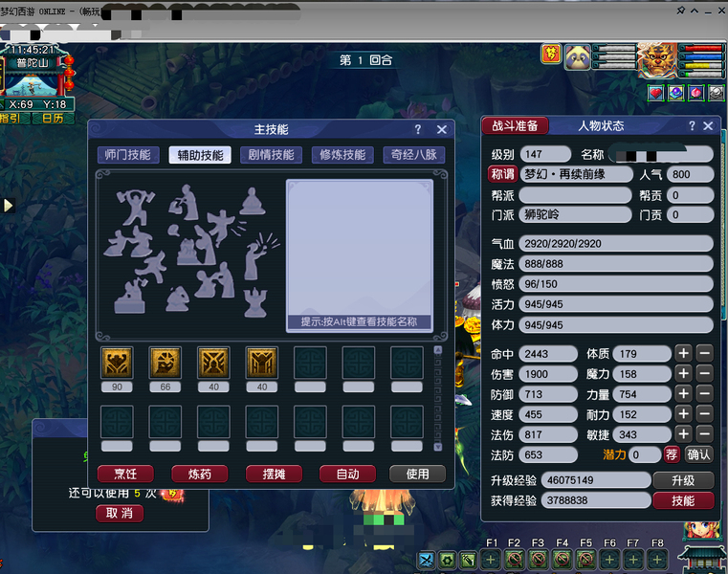This screenshot has height=574, width=728.
Task: Click the green feather item icon in bottom bar
Action: pos(469,560)
